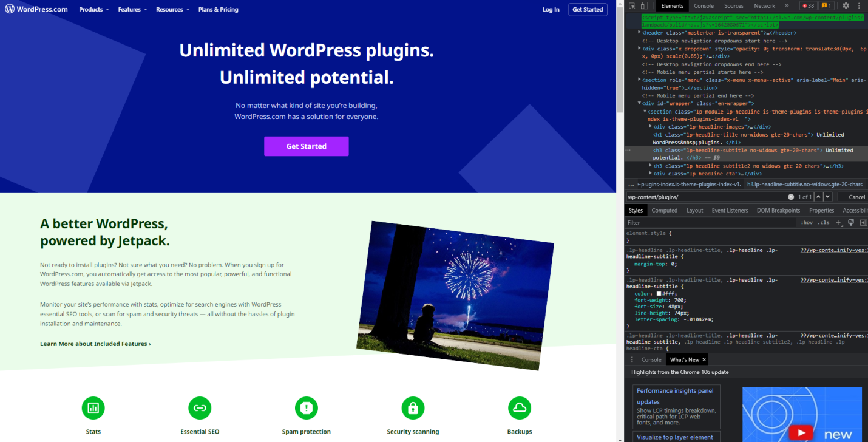Open the Products dropdown menu
Viewport: 868px width, 442px height.
point(94,9)
